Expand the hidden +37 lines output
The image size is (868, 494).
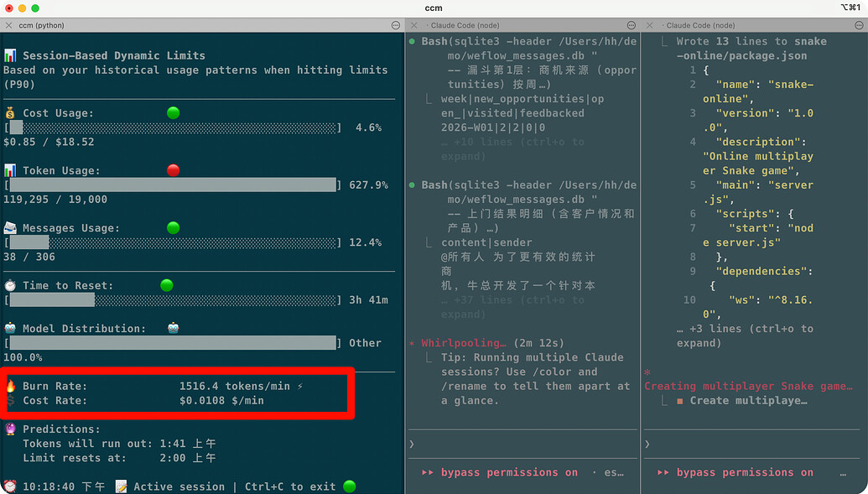pyautogui.click(x=512, y=307)
